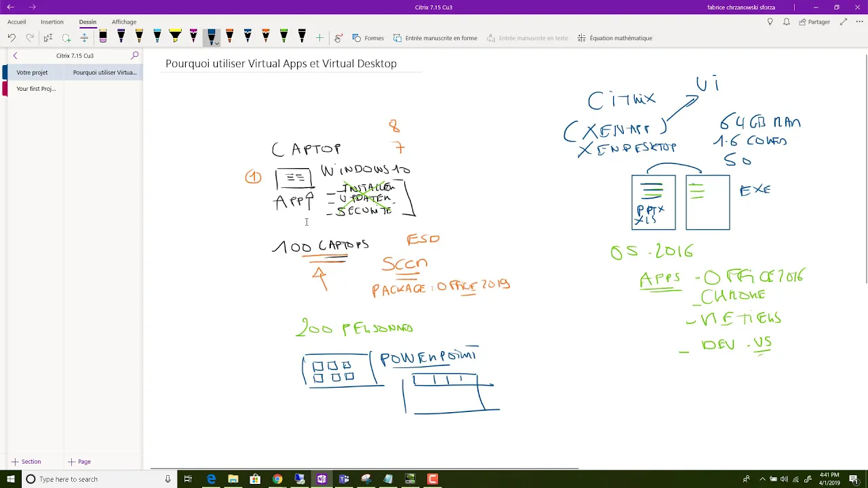Open the red Camtasia taskbar icon
This screenshot has width=868, height=488.
click(x=433, y=479)
